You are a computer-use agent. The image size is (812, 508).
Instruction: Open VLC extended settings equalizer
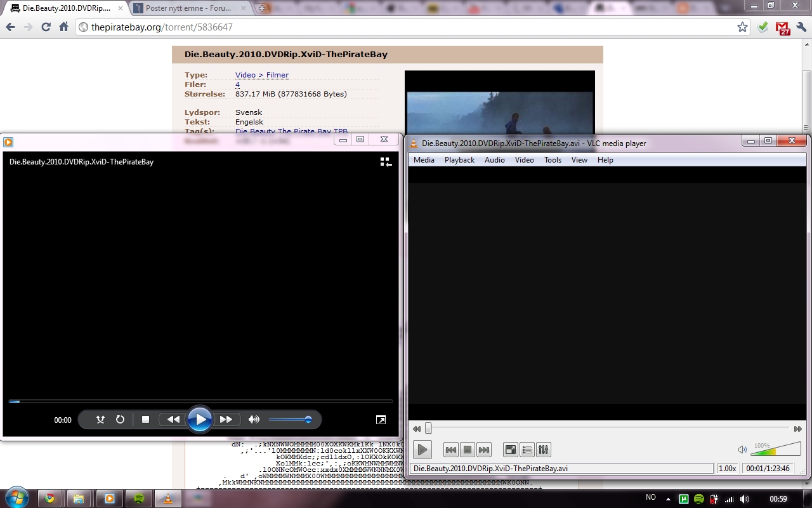coord(544,450)
